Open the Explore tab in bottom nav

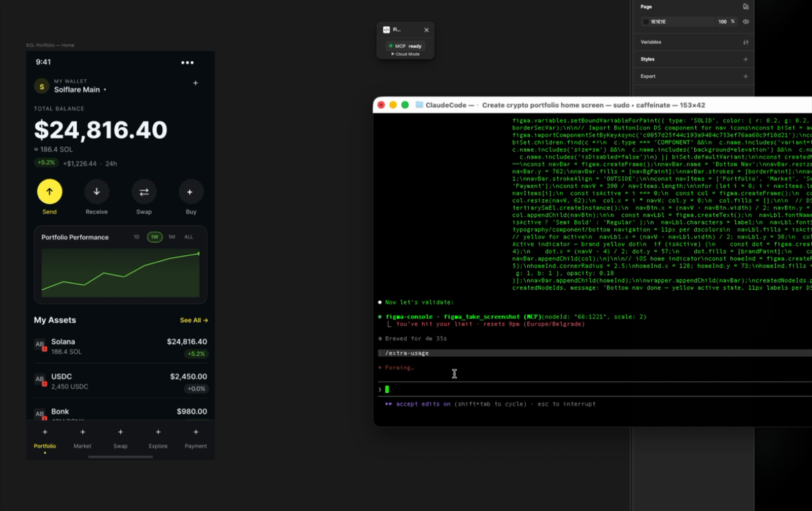tap(158, 439)
